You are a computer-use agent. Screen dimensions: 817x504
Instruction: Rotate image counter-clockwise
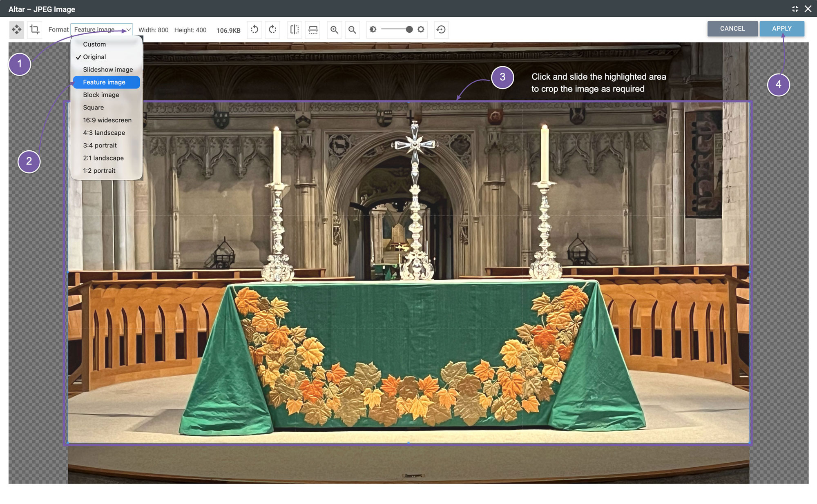254,29
